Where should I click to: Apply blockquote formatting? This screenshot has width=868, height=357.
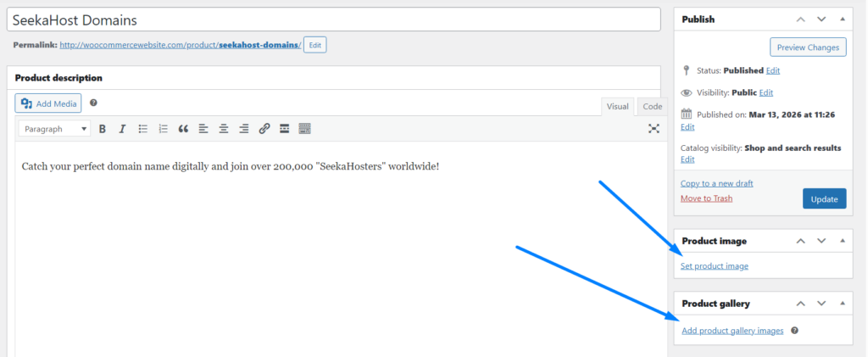tap(183, 129)
